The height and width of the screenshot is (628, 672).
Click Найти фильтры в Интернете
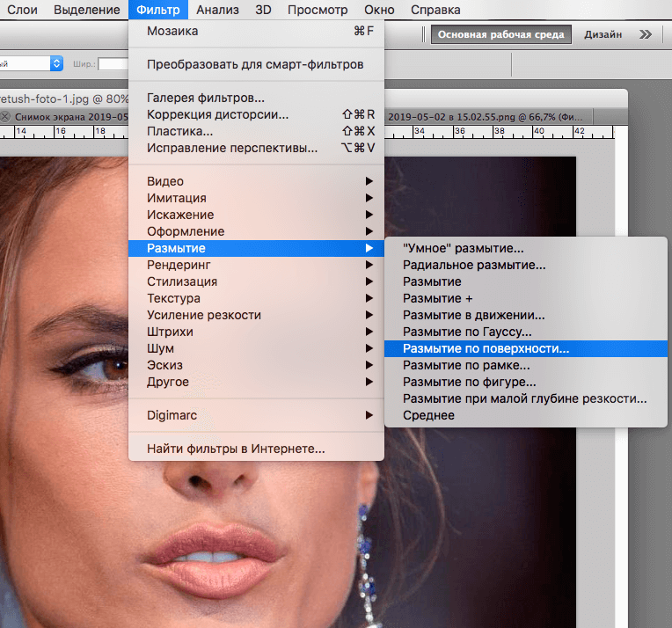[236, 449]
